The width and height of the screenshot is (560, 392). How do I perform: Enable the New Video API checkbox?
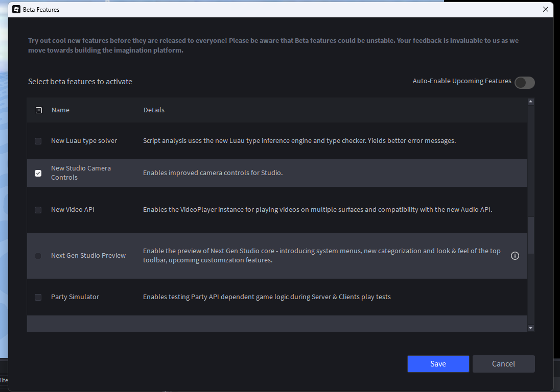[x=38, y=210]
